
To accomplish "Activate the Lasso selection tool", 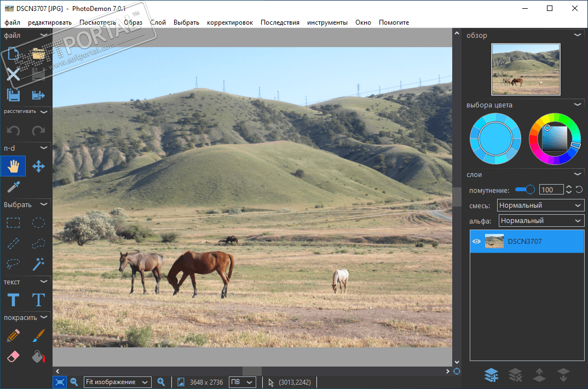I will 13,264.
